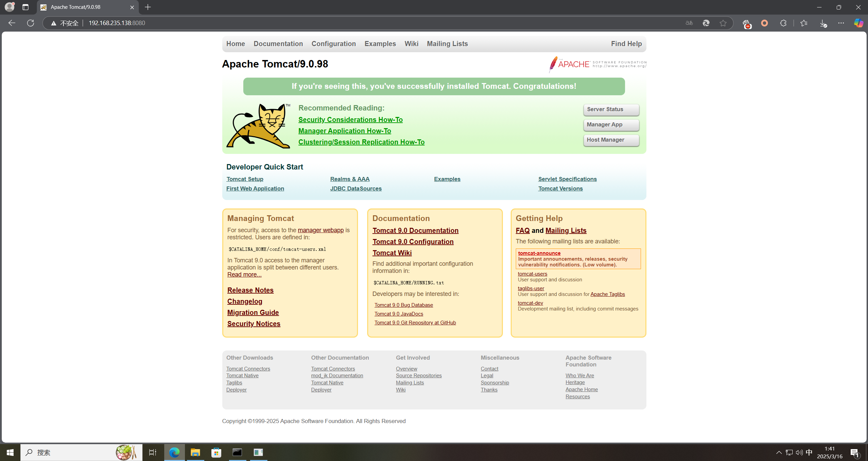The height and width of the screenshot is (461, 868).
Task: Open the settings and more ellipsis menu
Action: click(x=841, y=23)
